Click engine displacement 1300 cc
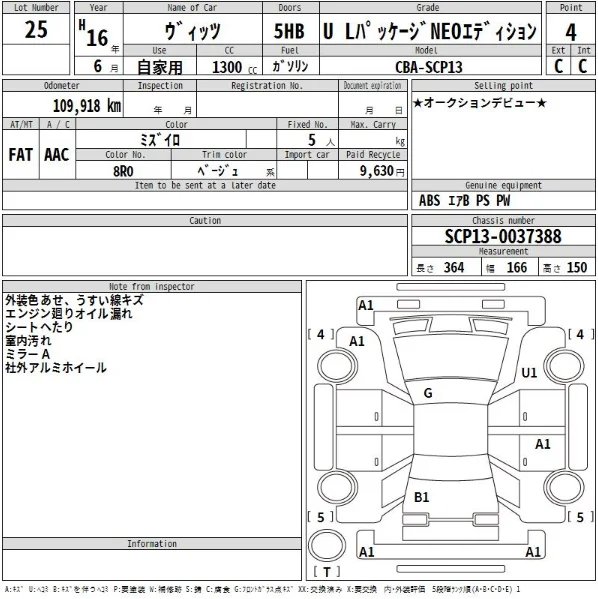 (x=234, y=67)
